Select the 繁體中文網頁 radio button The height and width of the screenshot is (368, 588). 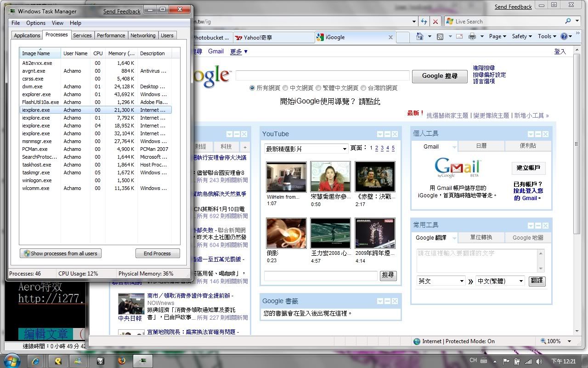pos(318,88)
